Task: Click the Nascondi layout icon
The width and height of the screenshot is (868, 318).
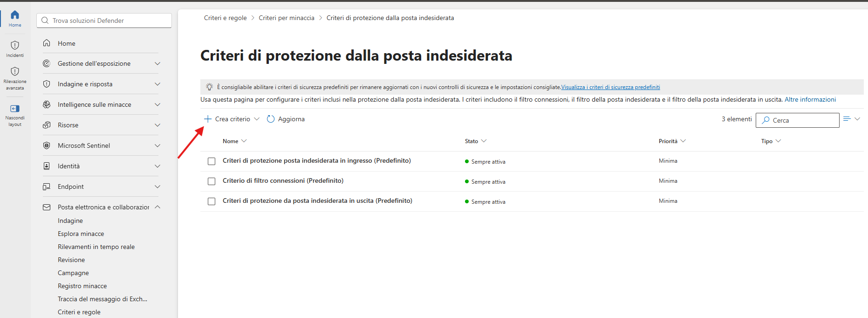Action: (x=15, y=109)
